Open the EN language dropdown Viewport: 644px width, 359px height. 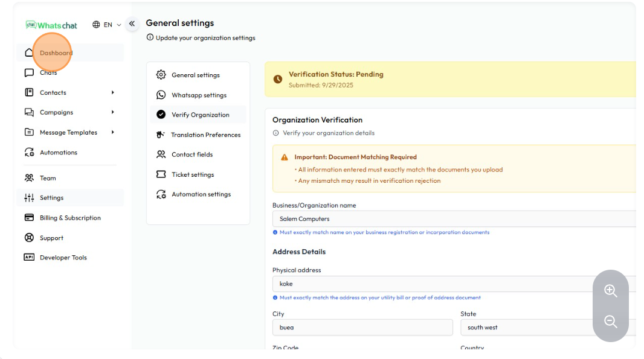pos(107,25)
